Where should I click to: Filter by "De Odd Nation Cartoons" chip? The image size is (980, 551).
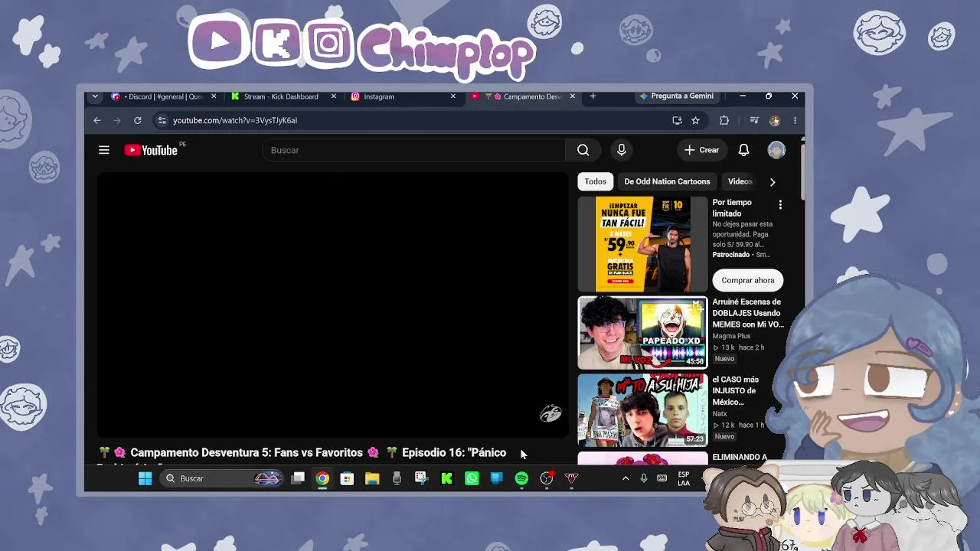[x=667, y=181]
